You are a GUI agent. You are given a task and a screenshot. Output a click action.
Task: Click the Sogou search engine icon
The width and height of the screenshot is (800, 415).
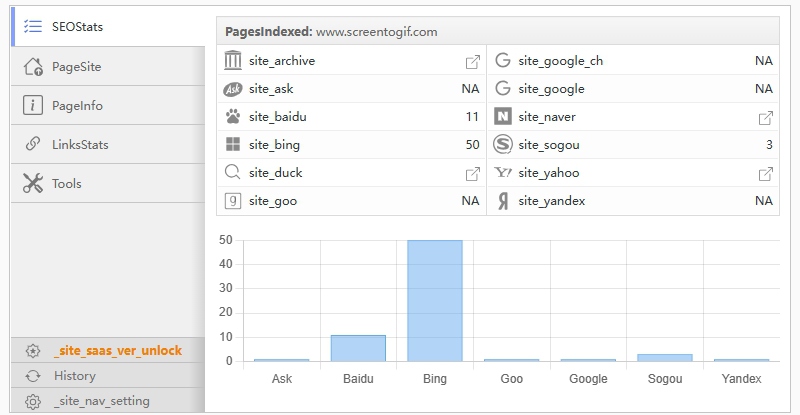(502, 145)
